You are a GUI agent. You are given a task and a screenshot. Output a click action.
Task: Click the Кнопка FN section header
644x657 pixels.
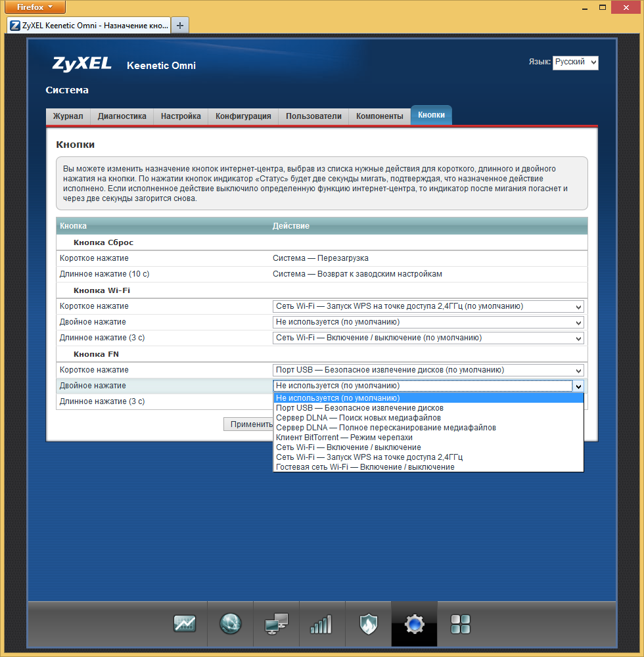pyautogui.click(x=96, y=354)
